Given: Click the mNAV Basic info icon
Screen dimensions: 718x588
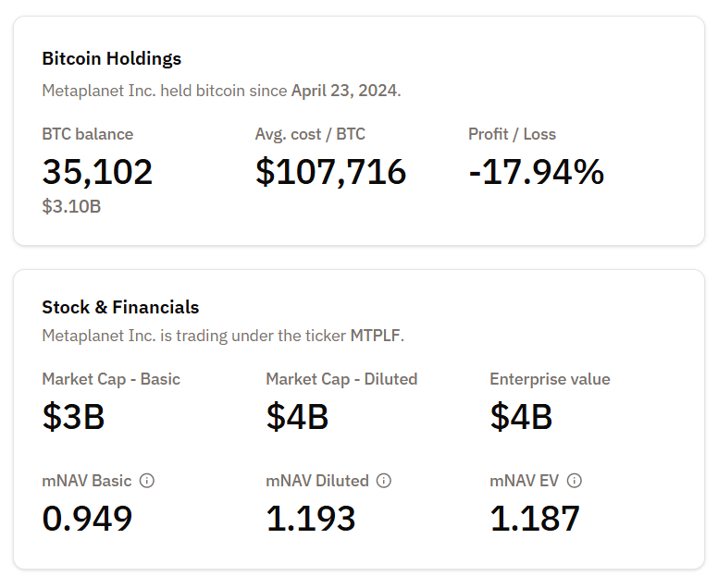Looking at the screenshot, I should coord(147,481).
